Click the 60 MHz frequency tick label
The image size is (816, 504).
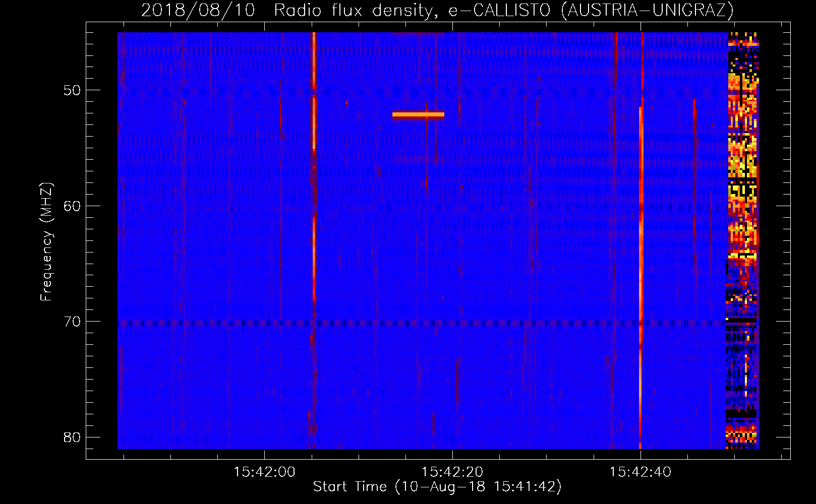pos(72,206)
